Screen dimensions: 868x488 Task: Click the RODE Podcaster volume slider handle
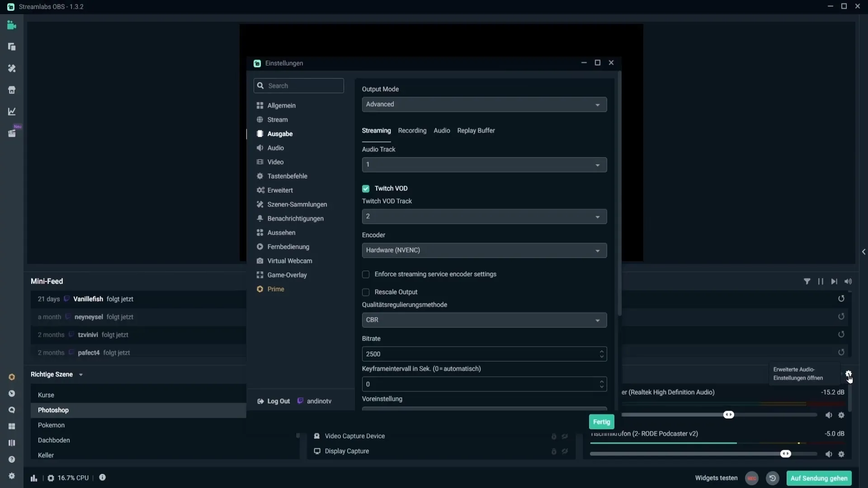click(x=786, y=454)
